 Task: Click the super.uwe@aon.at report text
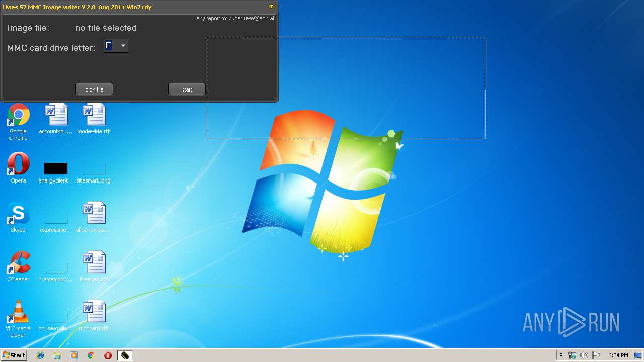[x=235, y=18]
